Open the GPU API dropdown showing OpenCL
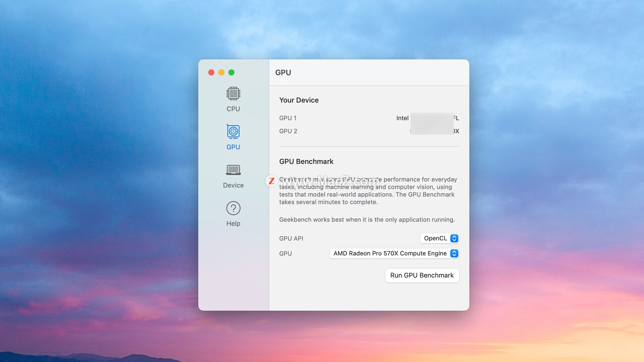 click(x=439, y=238)
